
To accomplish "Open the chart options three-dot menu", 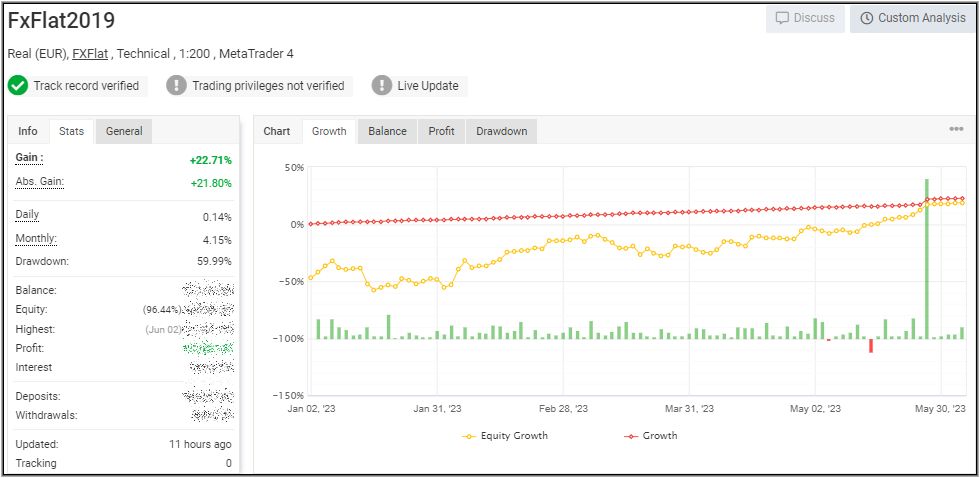I will pyautogui.click(x=956, y=129).
